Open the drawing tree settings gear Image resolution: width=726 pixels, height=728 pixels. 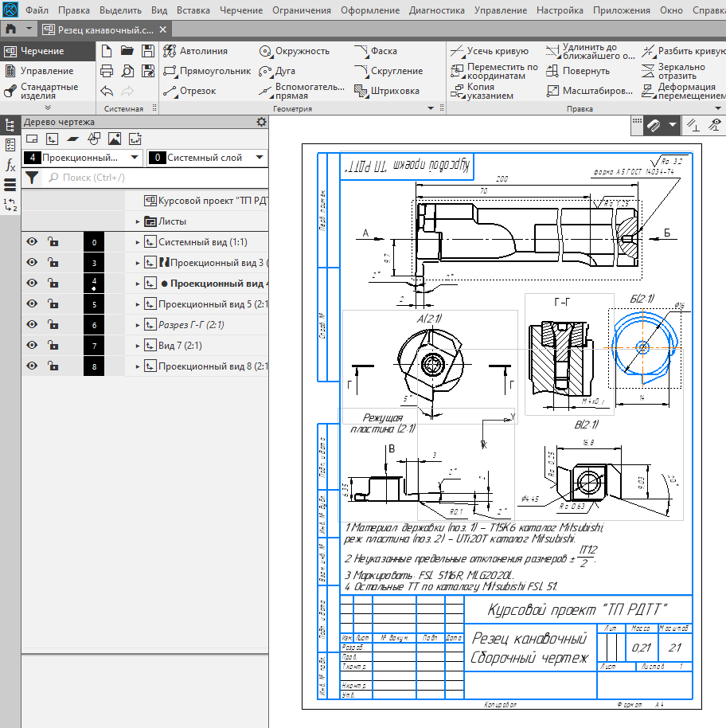[x=261, y=122]
